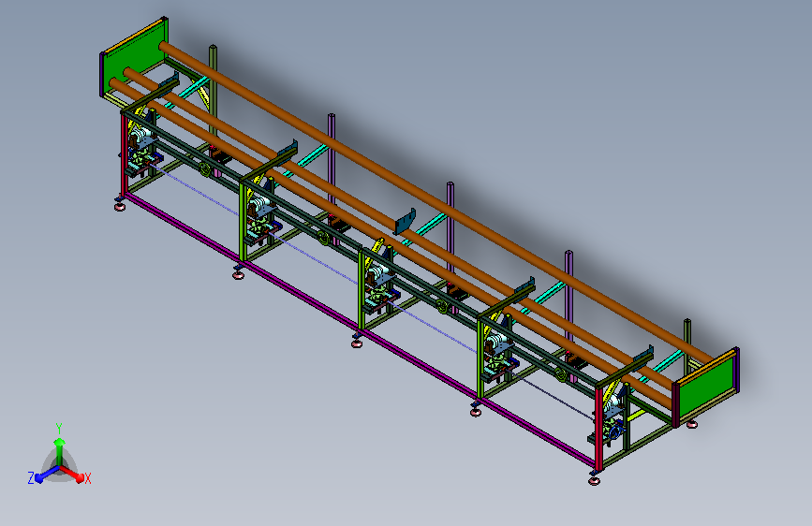This screenshot has height=526, width=812.
Task: Select the red vertical leg at the right end
Action: [599, 430]
